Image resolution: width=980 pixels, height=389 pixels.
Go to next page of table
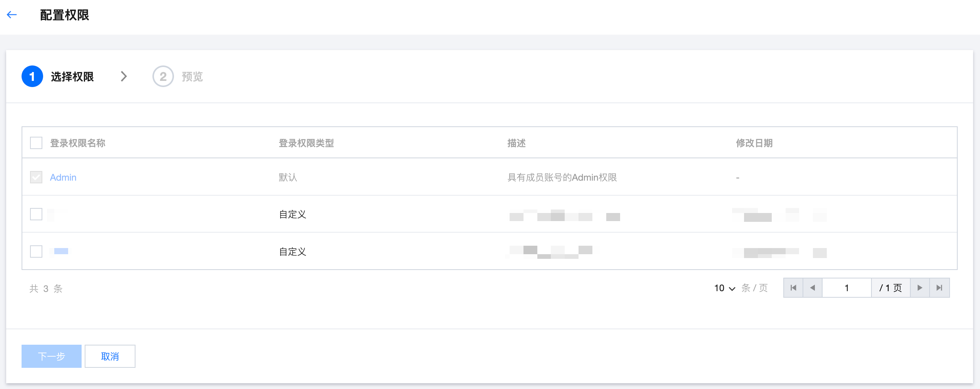pos(920,288)
